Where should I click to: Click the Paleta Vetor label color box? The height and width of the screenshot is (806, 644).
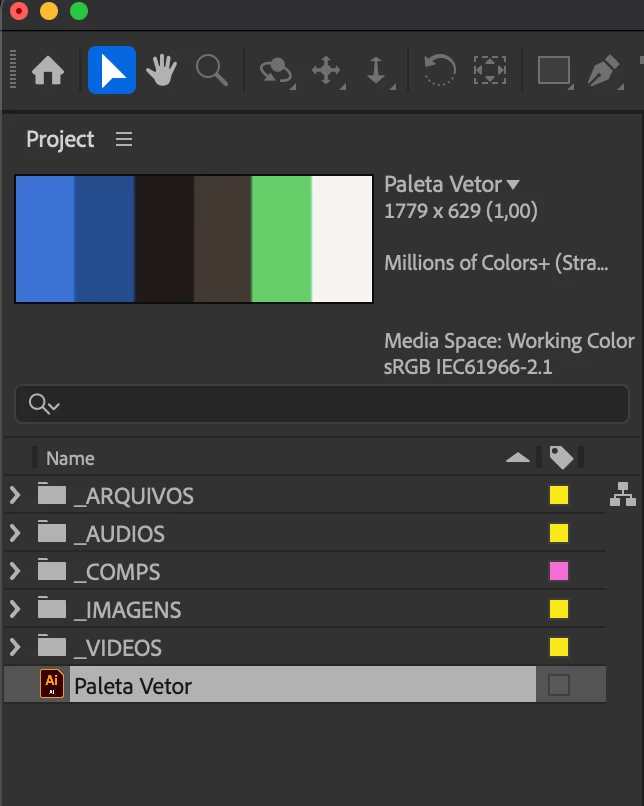click(x=559, y=685)
